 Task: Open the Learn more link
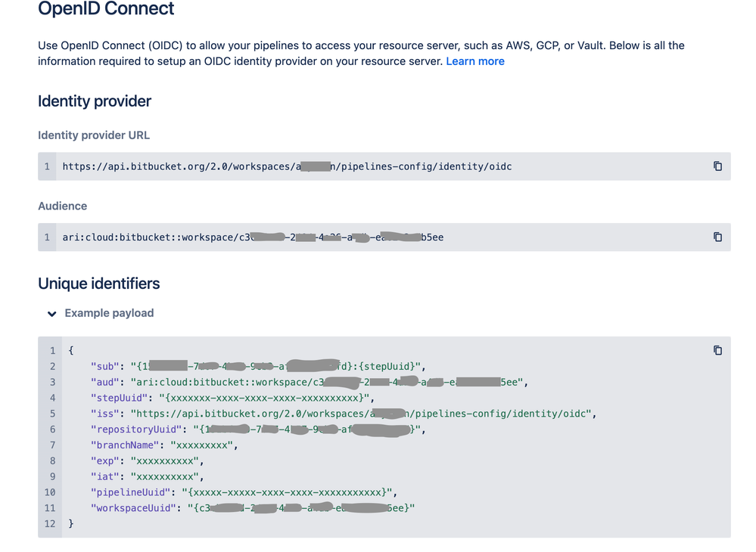tap(475, 61)
